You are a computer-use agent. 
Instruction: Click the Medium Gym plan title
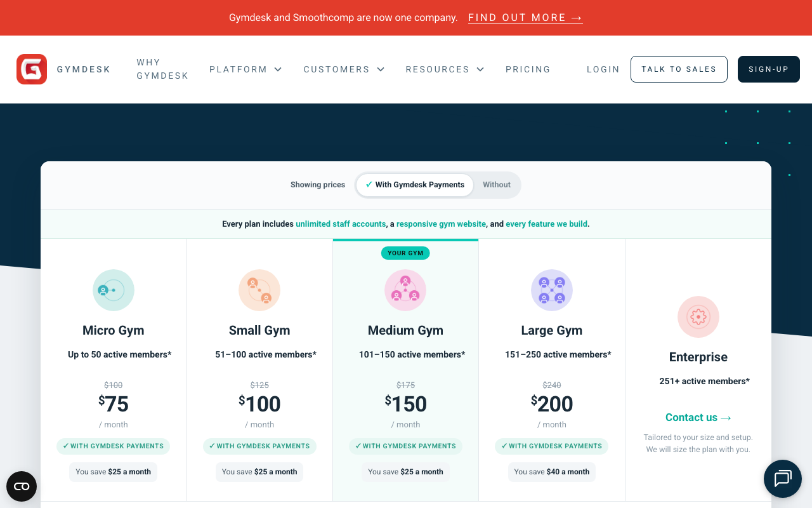tap(405, 330)
